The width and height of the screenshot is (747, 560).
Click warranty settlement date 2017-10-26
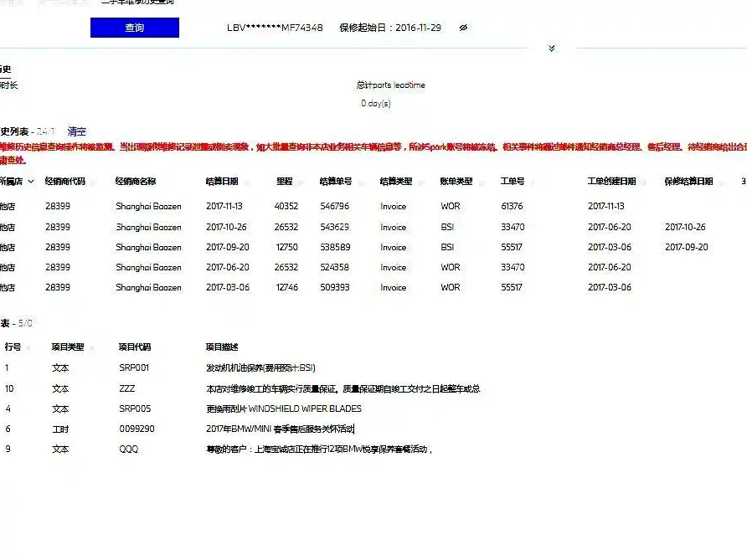[x=686, y=227]
